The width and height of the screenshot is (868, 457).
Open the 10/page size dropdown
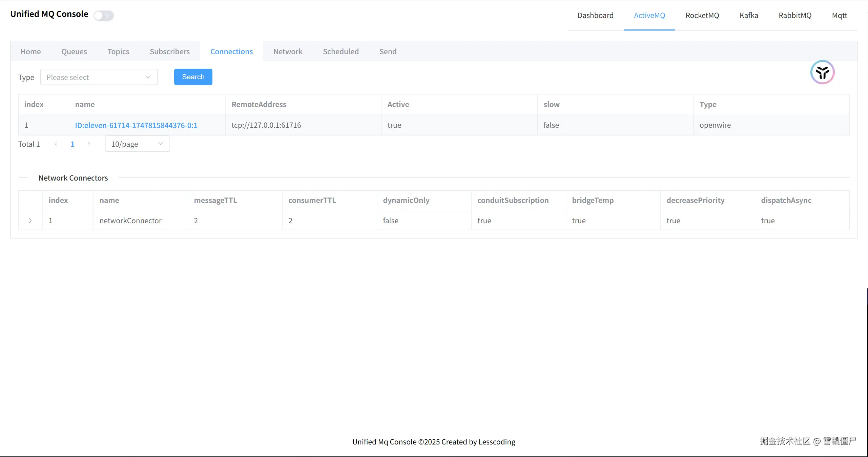(x=137, y=144)
